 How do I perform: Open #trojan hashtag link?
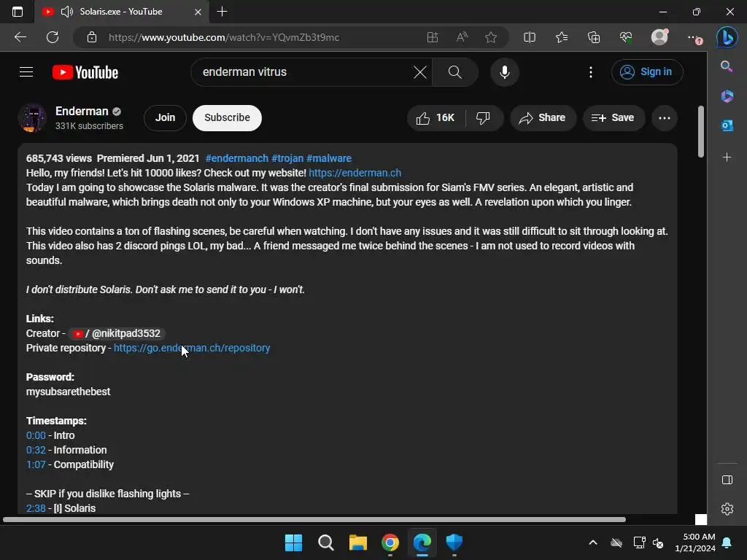(287, 158)
